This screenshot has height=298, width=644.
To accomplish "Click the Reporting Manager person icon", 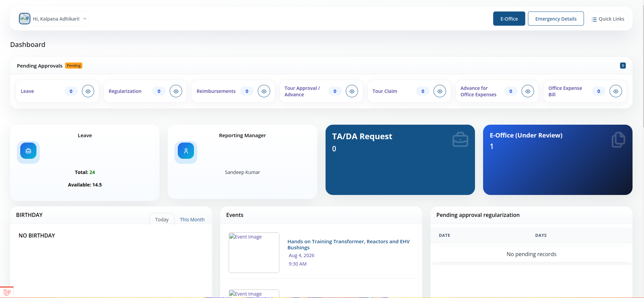I will click(x=186, y=151).
